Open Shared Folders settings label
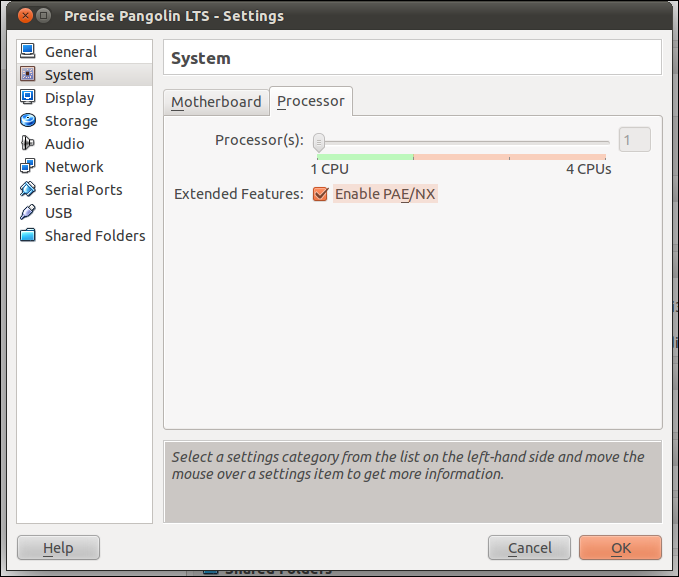This screenshot has width=679, height=577. tap(95, 236)
